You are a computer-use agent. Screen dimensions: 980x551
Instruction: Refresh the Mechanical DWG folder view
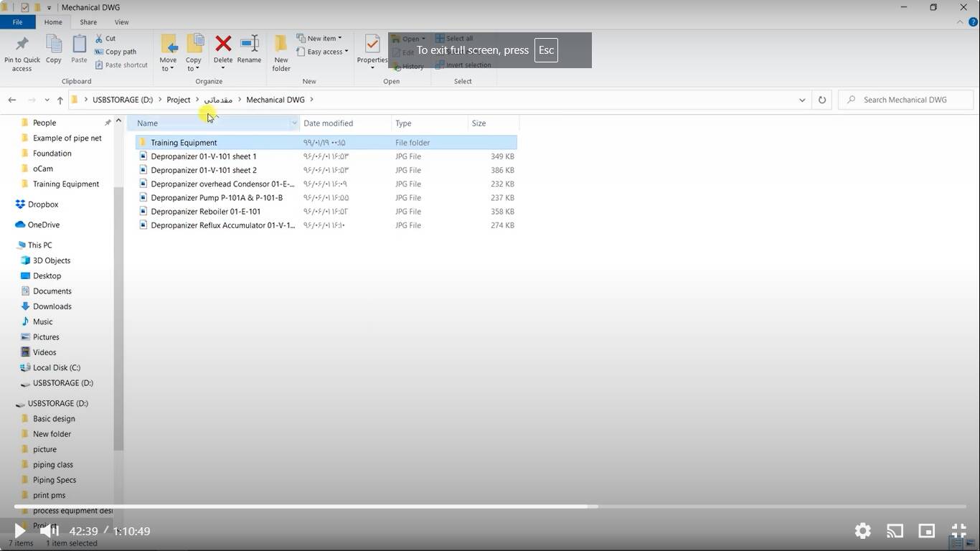[822, 100]
